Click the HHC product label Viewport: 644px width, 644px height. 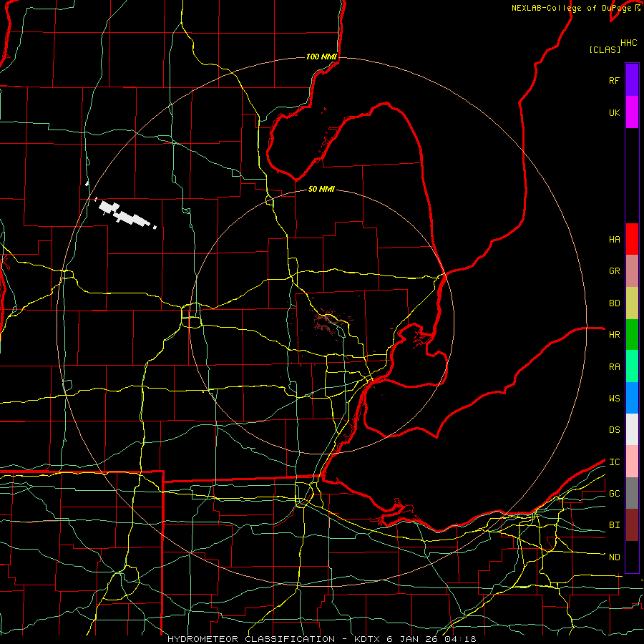(628, 43)
